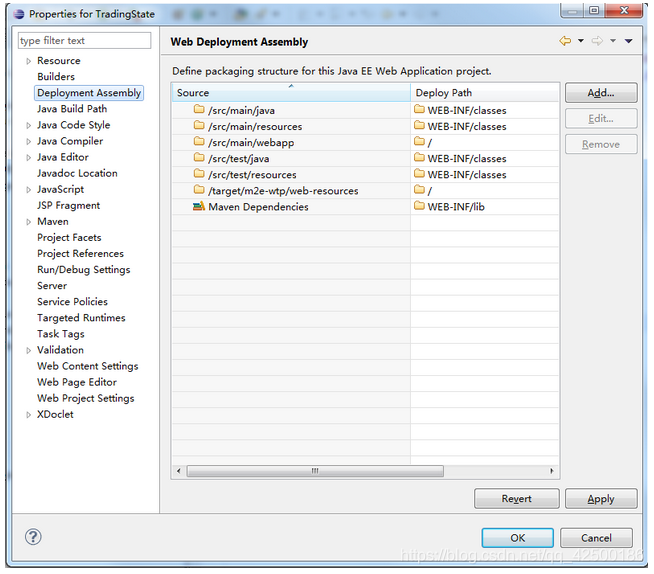The width and height of the screenshot is (654, 574).
Task: Expand the Validation tree node
Action: click(x=28, y=350)
